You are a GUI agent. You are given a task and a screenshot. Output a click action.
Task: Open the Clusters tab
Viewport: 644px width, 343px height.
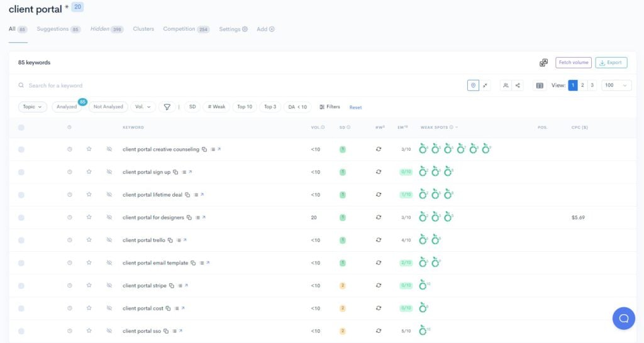point(143,29)
